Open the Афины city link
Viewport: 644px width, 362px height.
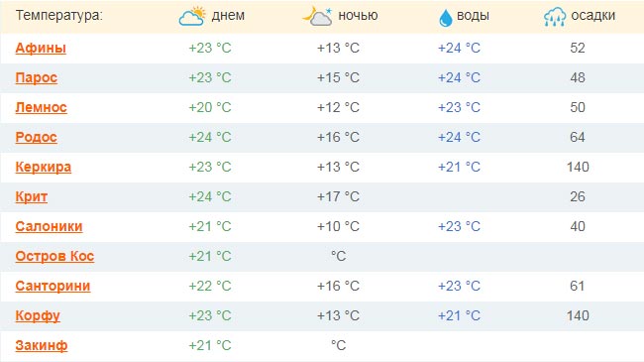tap(41, 49)
